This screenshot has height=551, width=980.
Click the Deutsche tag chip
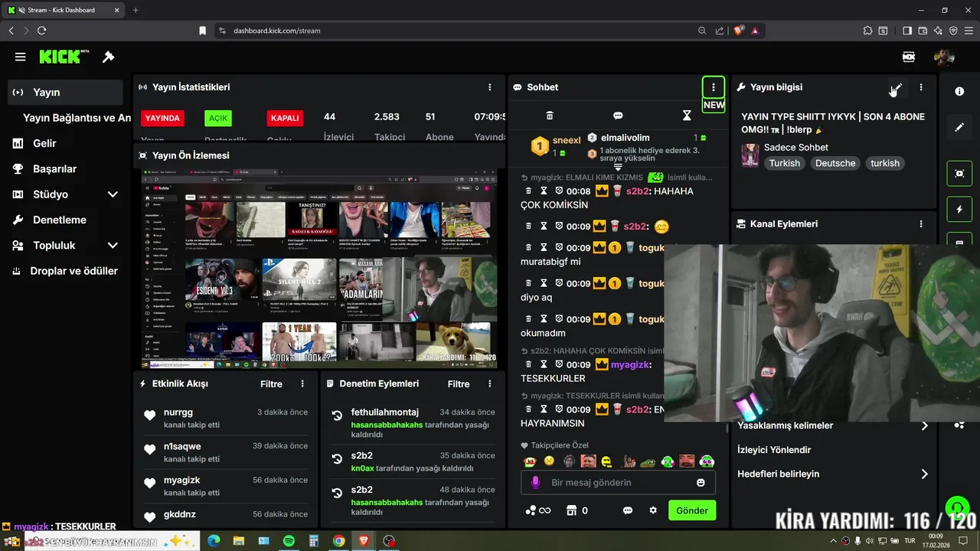tap(835, 163)
